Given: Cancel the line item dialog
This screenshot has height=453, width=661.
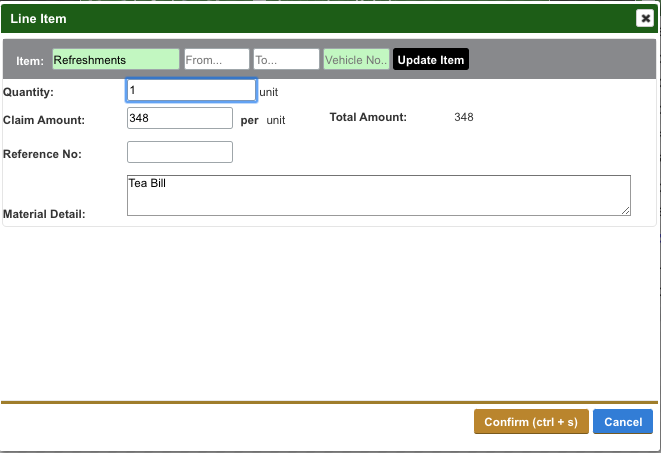Looking at the screenshot, I should [623, 422].
